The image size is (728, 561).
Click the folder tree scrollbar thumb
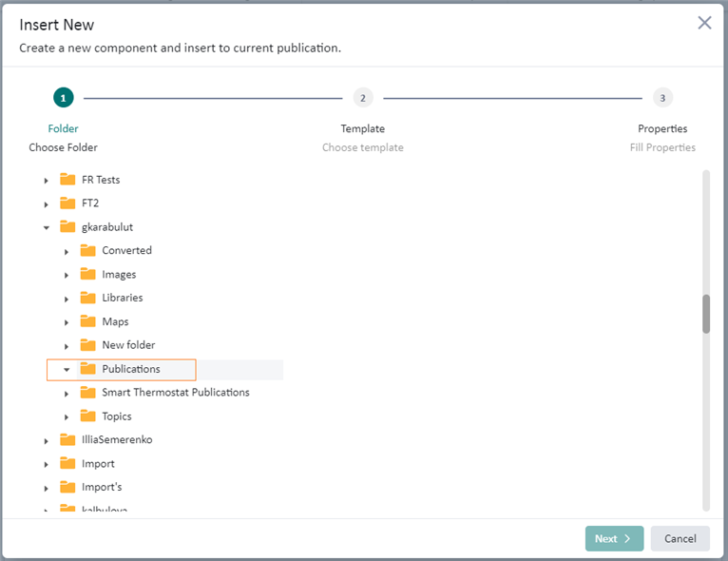point(706,314)
